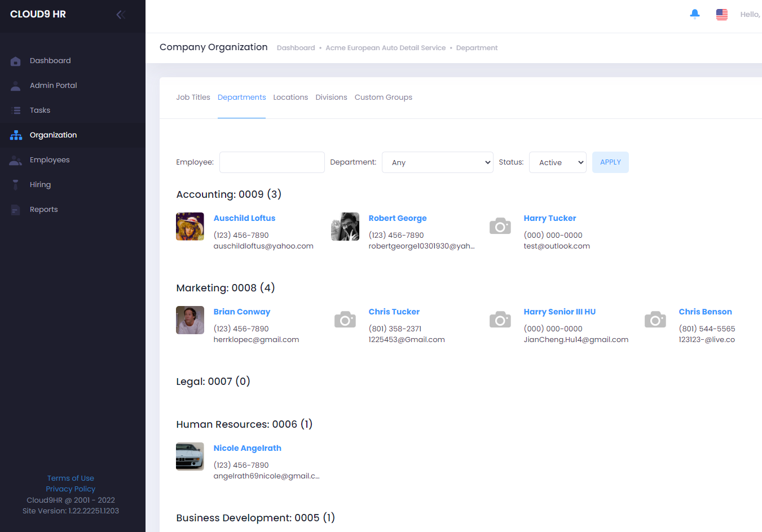Open the Dashboard from the sidebar icon
This screenshot has width=762, height=532.
15,60
